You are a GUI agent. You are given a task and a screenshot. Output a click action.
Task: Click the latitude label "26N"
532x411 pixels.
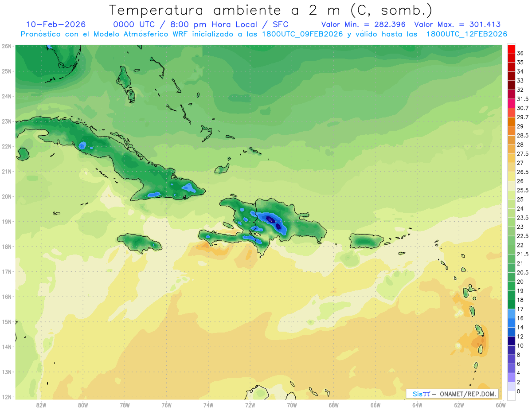pos(7,46)
